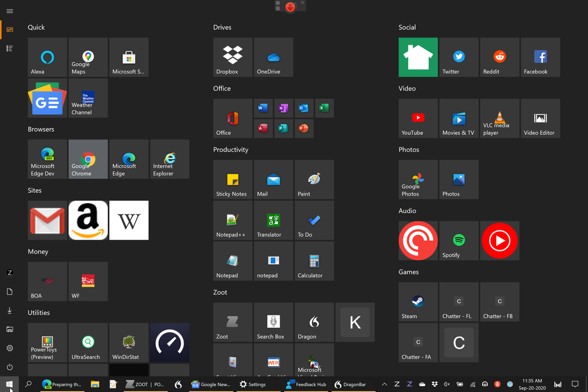Open the Translator tile
The image size is (588, 392).
[273, 220]
